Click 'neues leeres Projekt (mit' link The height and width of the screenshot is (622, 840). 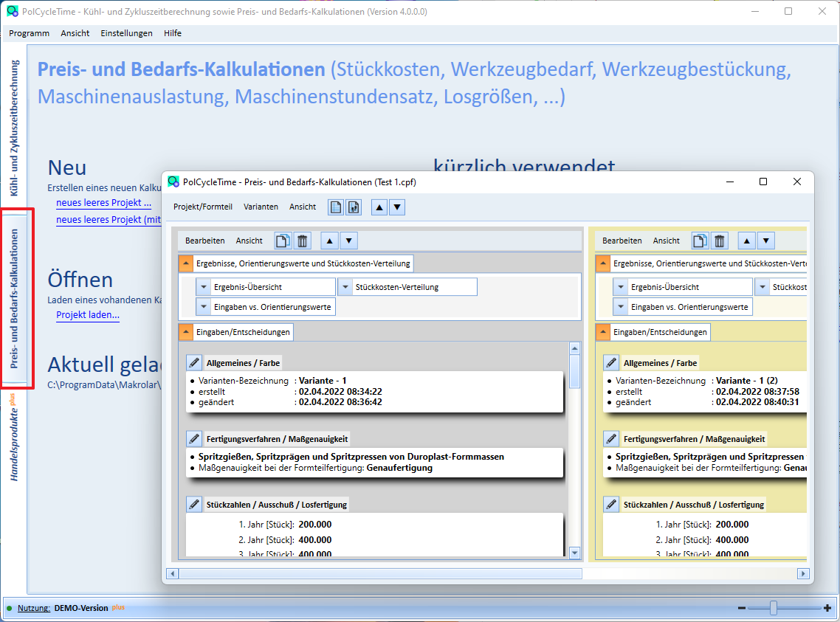point(109,219)
